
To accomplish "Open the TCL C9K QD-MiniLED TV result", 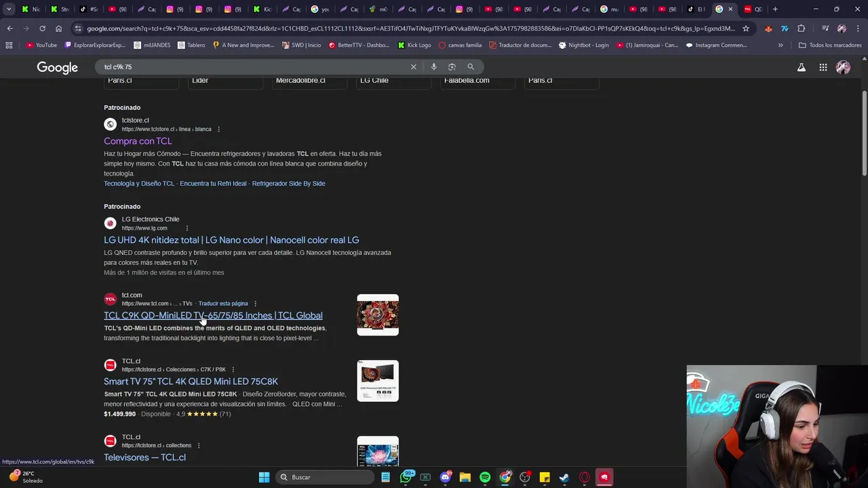I will (x=213, y=315).
